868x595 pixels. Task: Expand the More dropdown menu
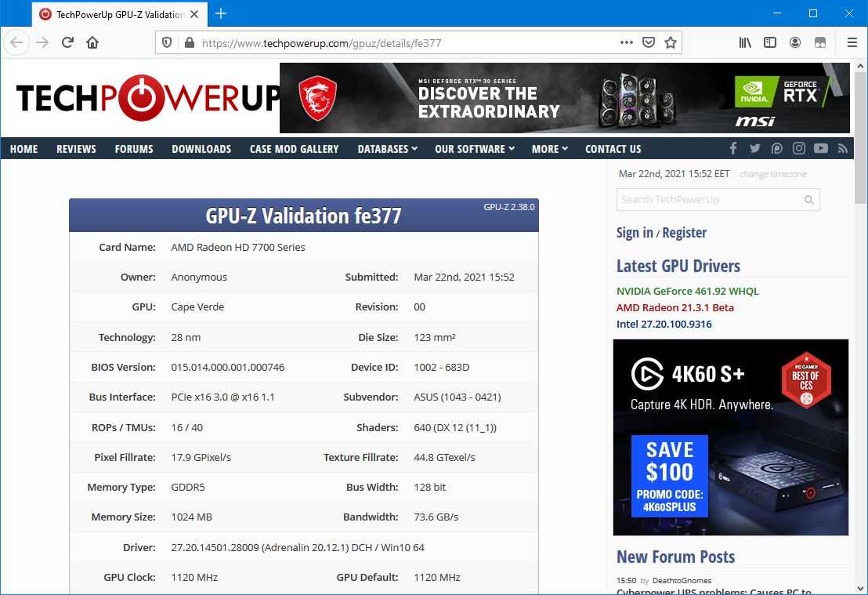click(550, 149)
